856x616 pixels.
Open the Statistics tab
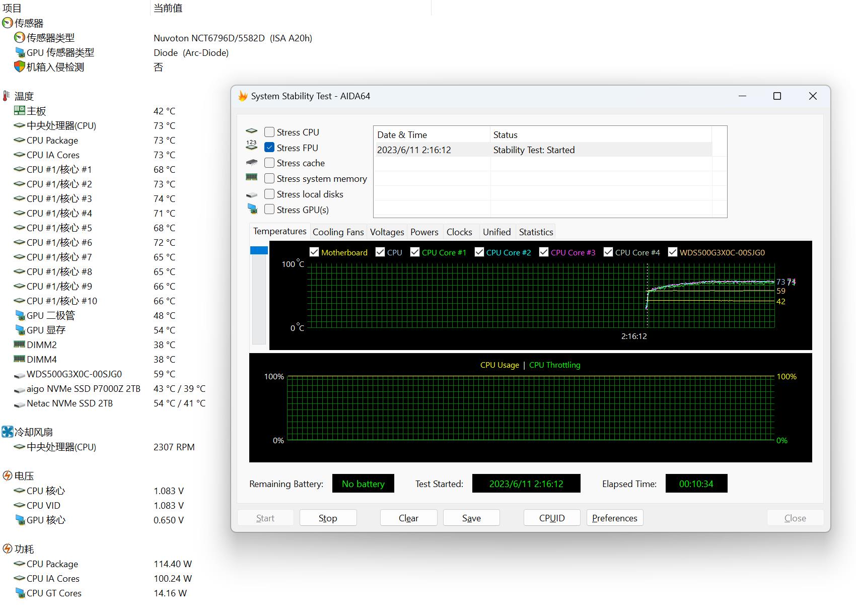(536, 232)
